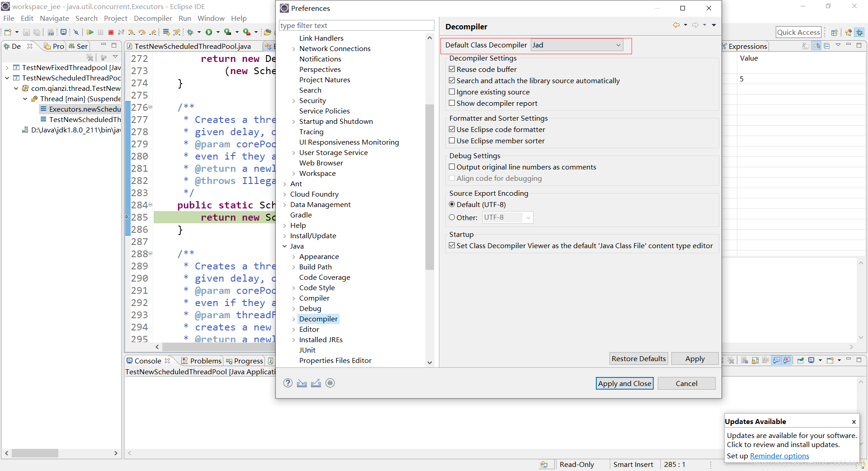Click the Clear Console icon
This screenshot has height=471, width=868.
[x=744, y=360]
